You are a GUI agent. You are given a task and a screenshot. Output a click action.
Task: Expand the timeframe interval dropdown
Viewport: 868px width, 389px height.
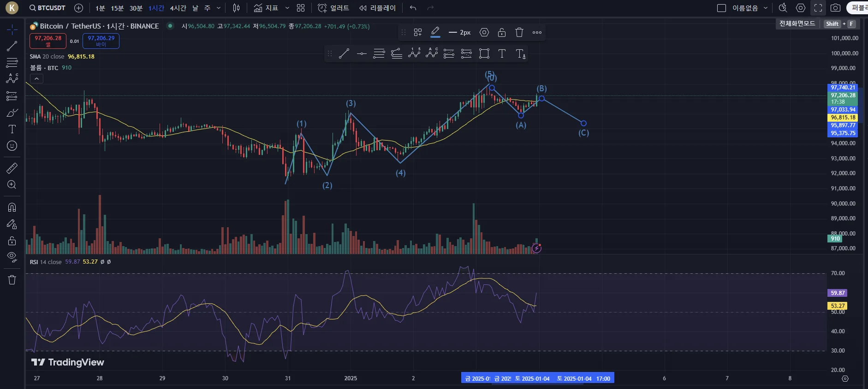[219, 8]
